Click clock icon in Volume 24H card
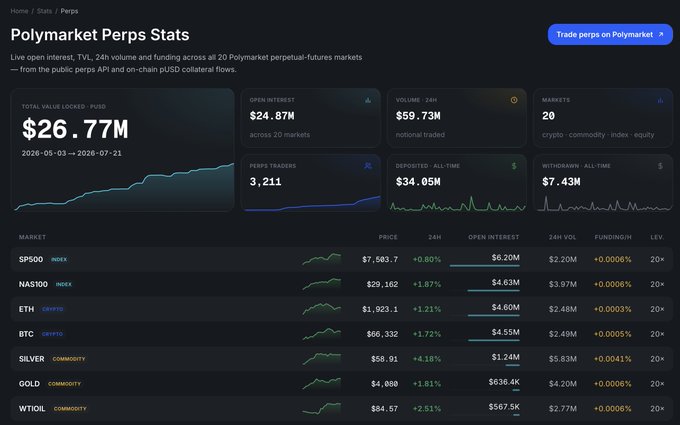 [514, 100]
